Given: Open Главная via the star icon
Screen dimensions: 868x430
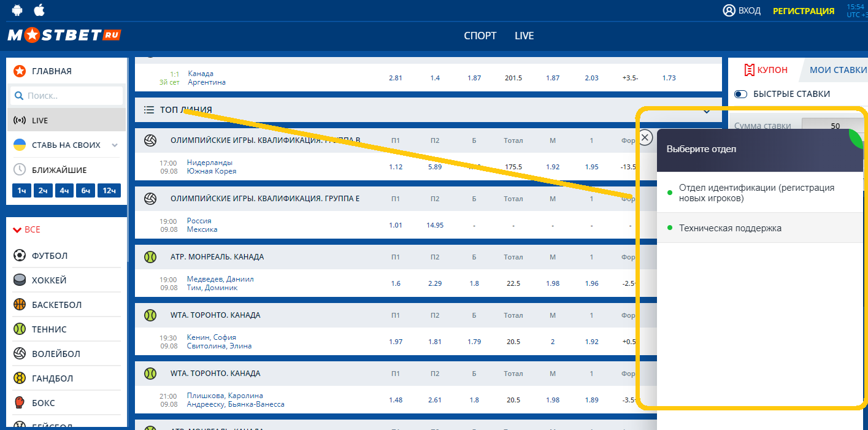Looking at the screenshot, I should click(x=20, y=71).
